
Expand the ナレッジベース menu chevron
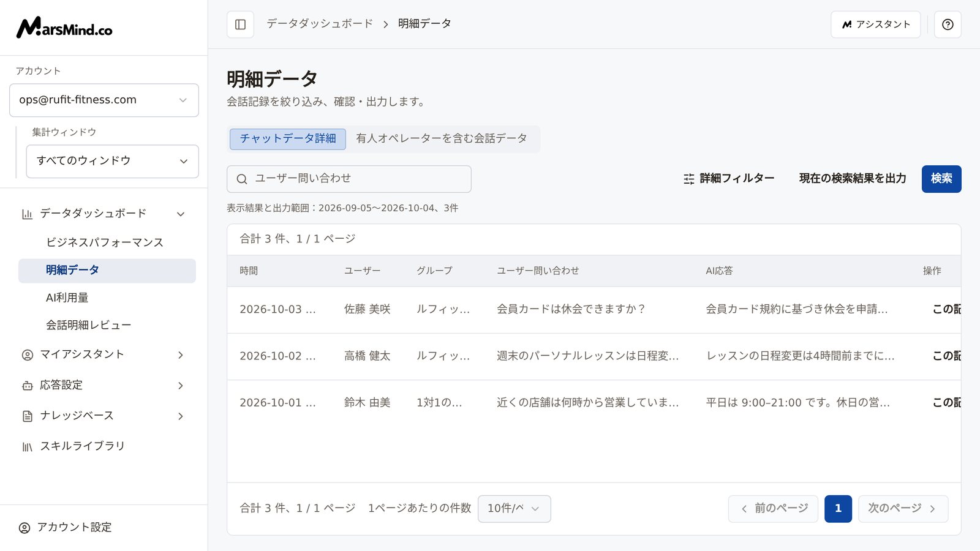point(181,416)
